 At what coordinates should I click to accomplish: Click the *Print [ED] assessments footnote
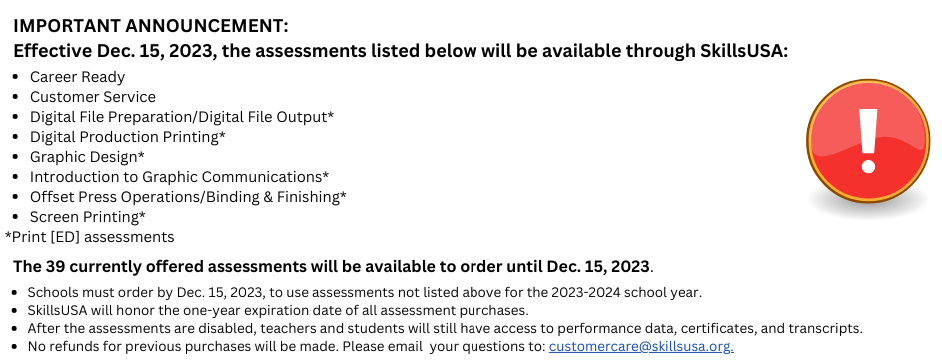coord(90,237)
